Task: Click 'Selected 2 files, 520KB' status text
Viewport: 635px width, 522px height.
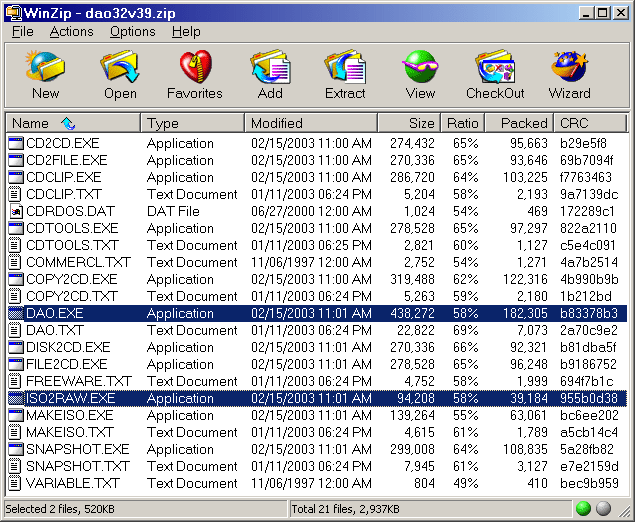Action: tap(60, 509)
